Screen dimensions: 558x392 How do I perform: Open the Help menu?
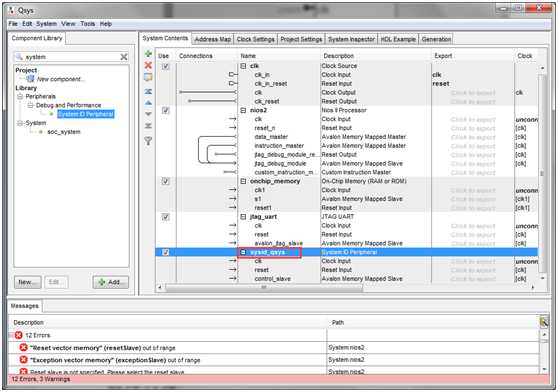pyautogui.click(x=105, y=24)
